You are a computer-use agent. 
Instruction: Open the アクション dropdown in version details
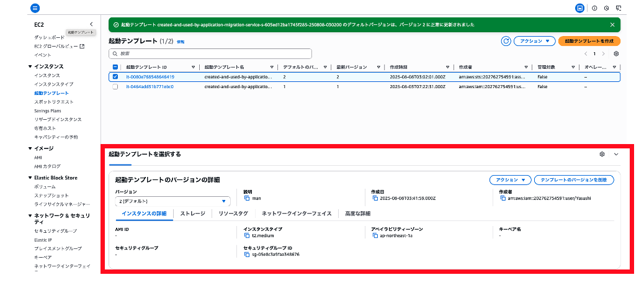coord(511,179)
